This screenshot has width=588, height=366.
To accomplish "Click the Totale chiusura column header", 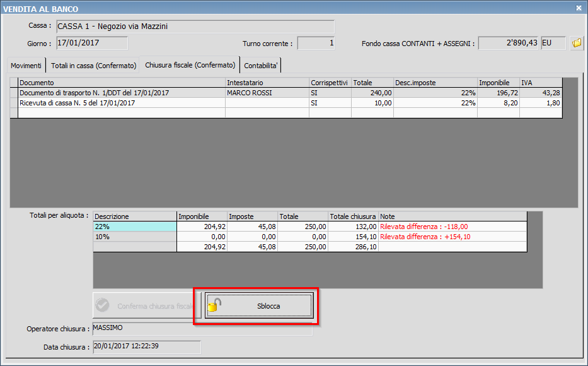I will pos(354,216).
